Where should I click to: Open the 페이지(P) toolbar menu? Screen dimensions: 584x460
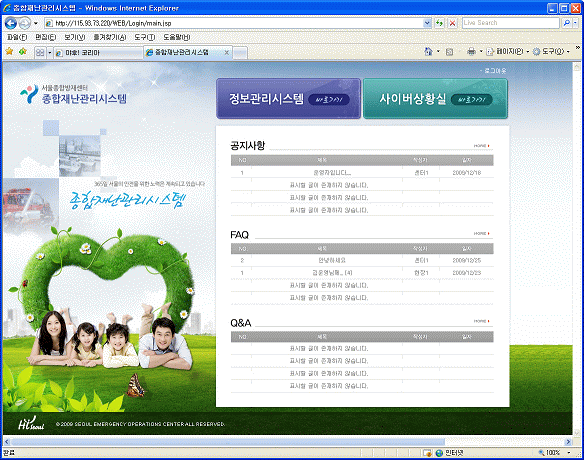click(x=508, y=51)
